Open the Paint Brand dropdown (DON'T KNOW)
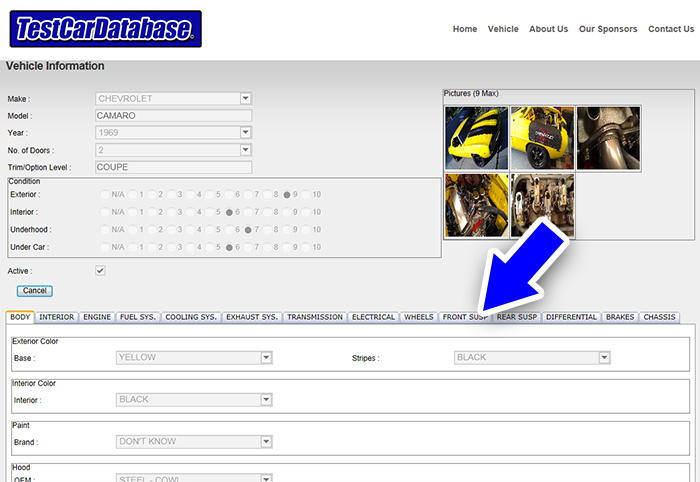 [194, 441]
